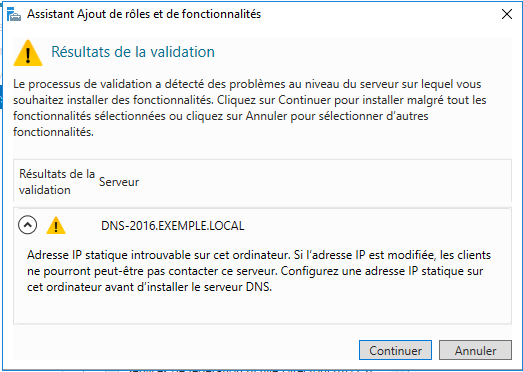Viewport: 523px width, 372px height.
Task: Click the Assistant Ajout de rôles title text
Action: [144, 14]
